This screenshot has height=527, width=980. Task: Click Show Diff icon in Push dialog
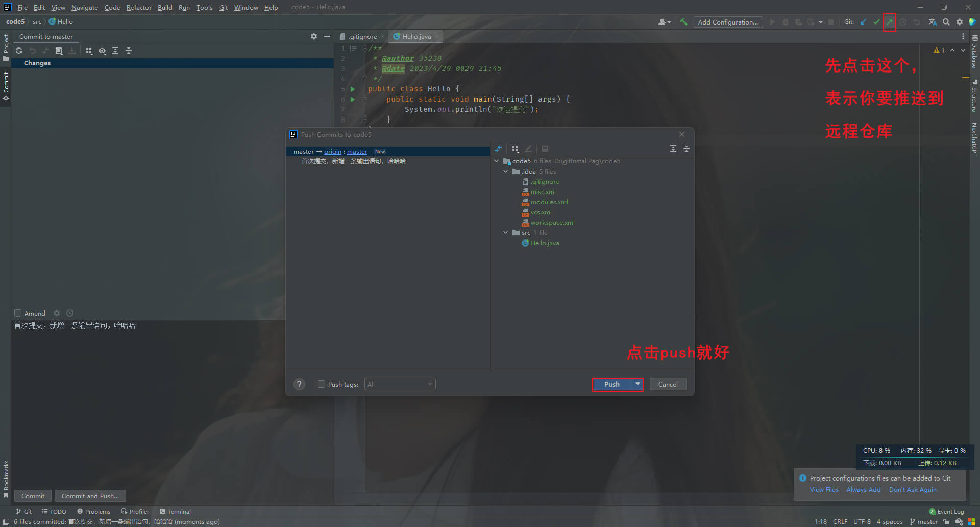coord(498,149)
